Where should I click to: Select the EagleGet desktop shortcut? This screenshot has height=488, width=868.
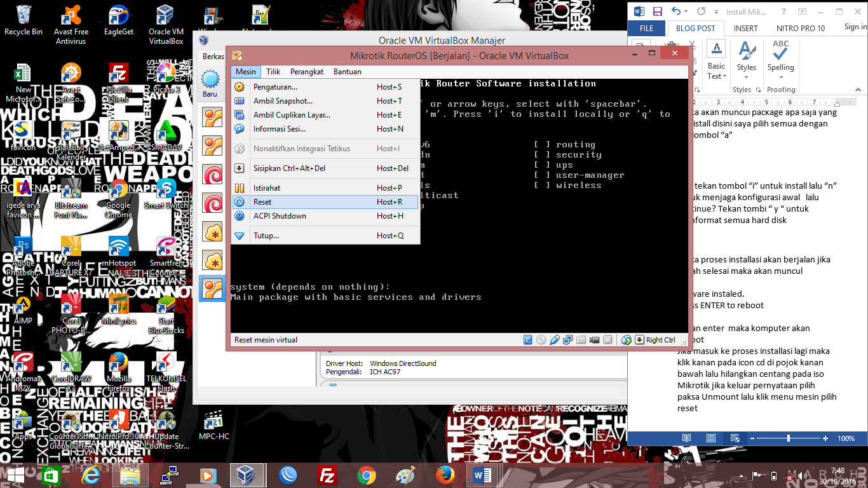(119, 20)
